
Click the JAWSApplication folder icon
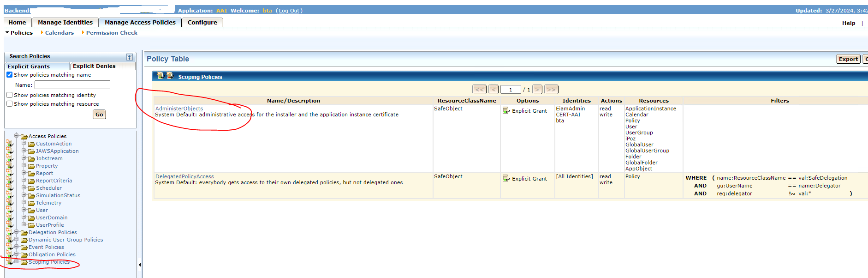pos(32,151)
